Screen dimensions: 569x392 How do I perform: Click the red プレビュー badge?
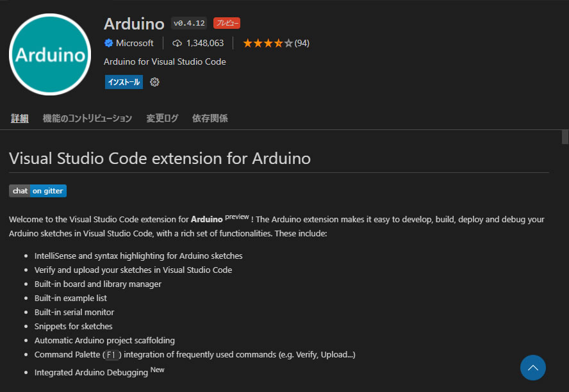pyautogui.click(x=227, y=23)
